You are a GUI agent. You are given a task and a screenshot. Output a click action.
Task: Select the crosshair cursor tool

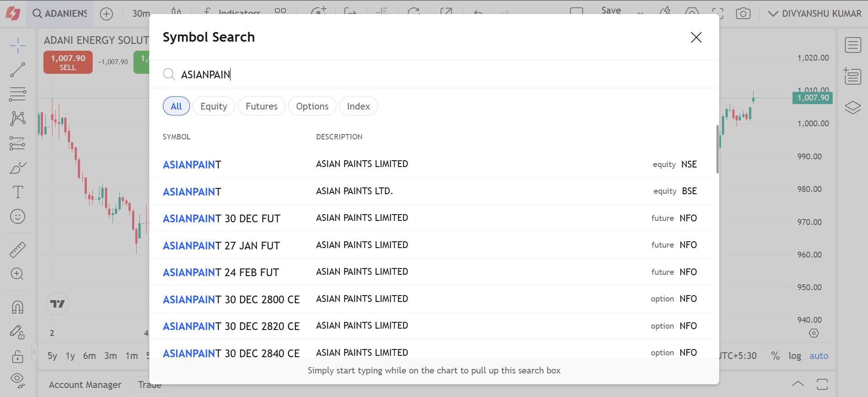(18, 46)
